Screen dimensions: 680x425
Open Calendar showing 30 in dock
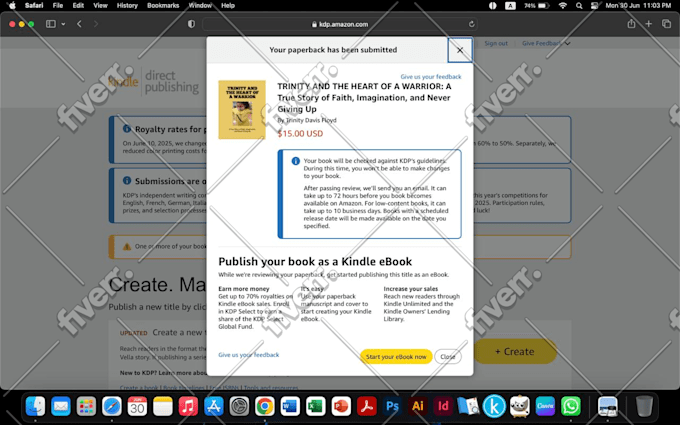137,407
